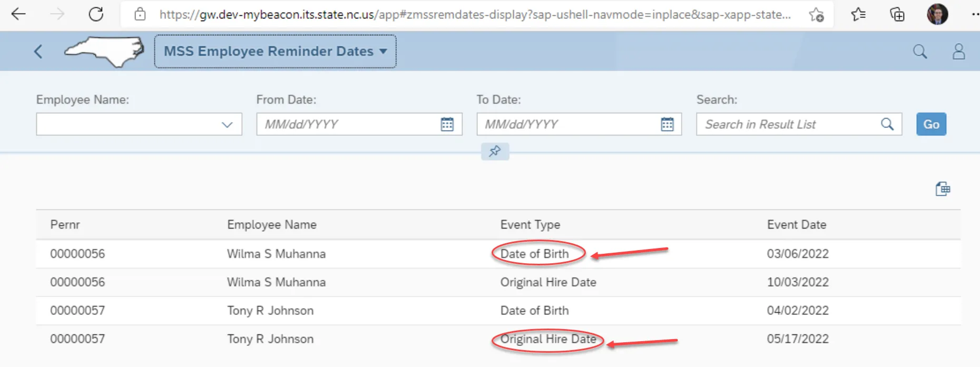Click the North Carolina state logo
Image resolution: width=980 pixels, height=367 pixels.
click(104, 52)
